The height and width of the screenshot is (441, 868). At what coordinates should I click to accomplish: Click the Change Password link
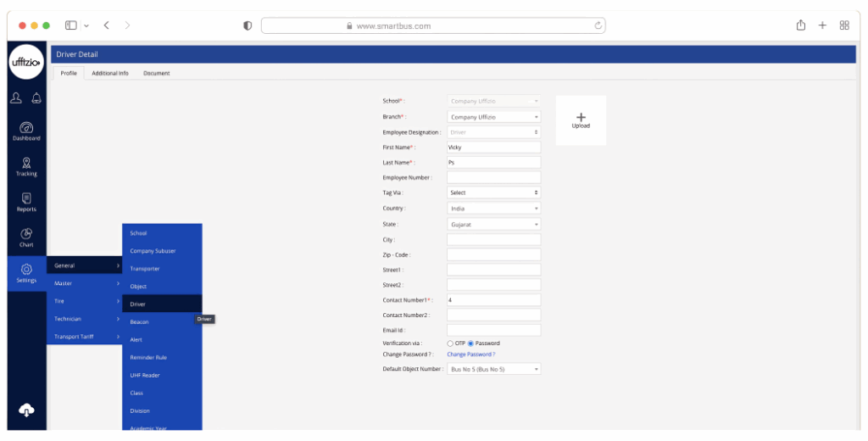click(470, 354)
